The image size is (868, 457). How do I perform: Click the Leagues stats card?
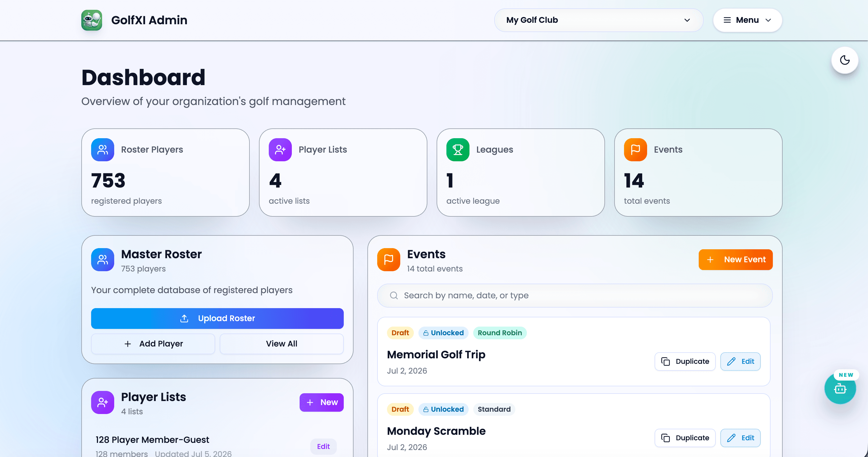tap(521, 173)
